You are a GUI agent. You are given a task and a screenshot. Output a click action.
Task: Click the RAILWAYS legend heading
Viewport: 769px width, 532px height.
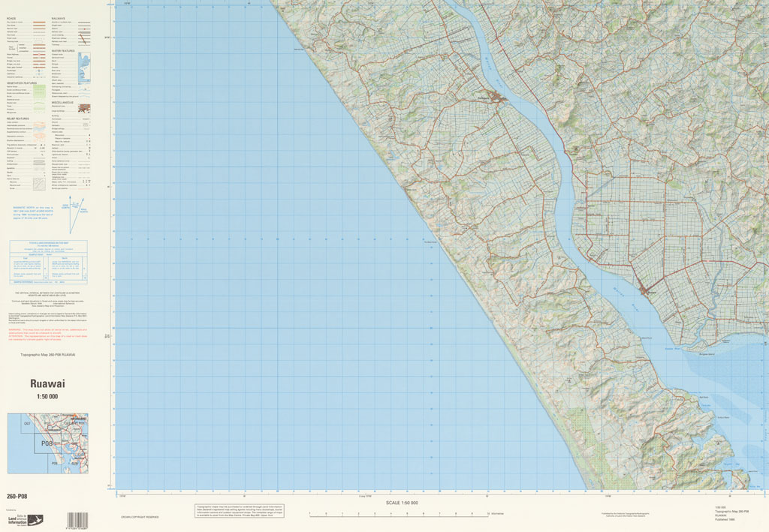point(59,17)
